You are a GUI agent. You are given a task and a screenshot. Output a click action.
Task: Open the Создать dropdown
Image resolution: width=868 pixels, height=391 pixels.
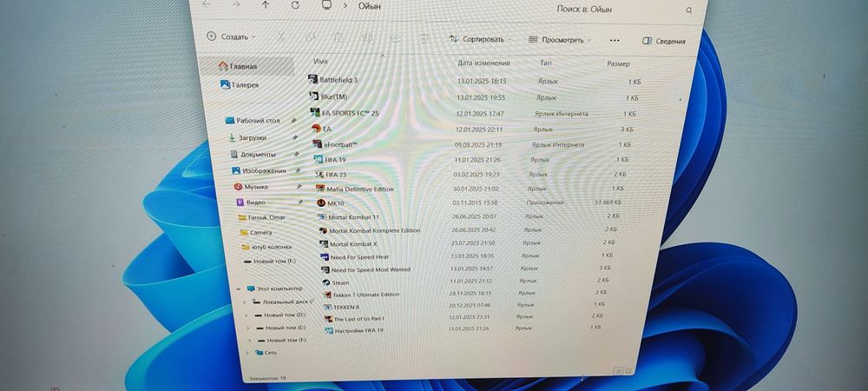231,36
